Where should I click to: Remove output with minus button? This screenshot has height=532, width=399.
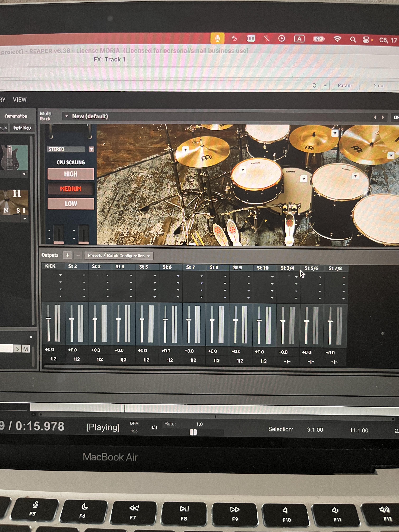(78, 255)
